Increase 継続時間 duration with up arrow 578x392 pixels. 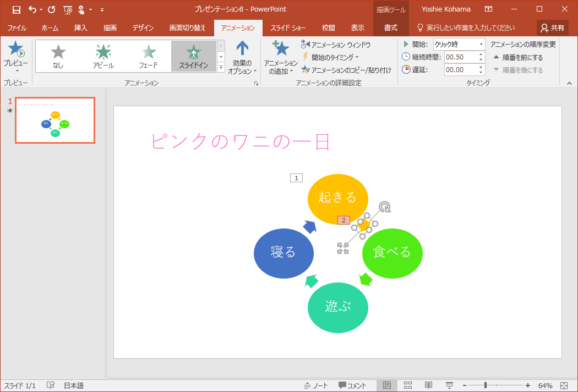coord(481,55)
